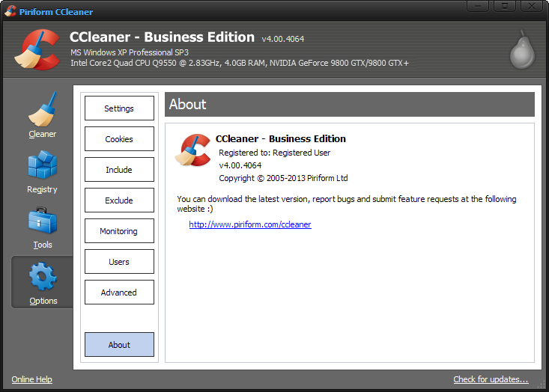This screenshot has height=392, width=549.
Task: Open the Cleaner section broom icon
Action: pos(43,109)
